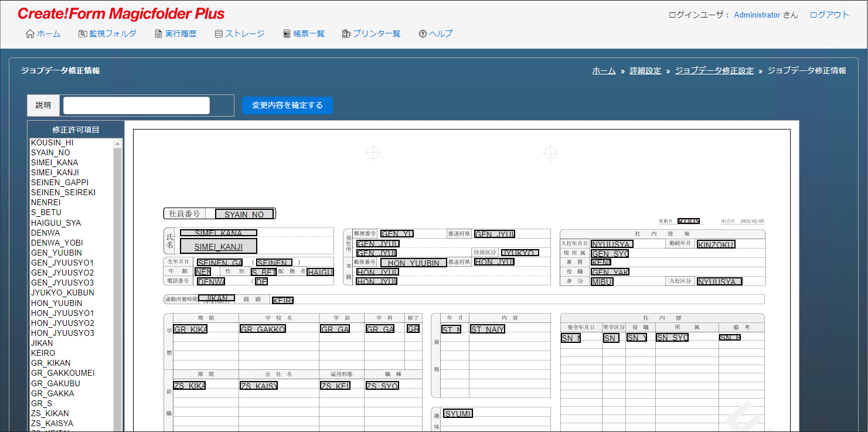Select ZS_KAISYA in the list
868x432 pixels.
coord(52,423)
